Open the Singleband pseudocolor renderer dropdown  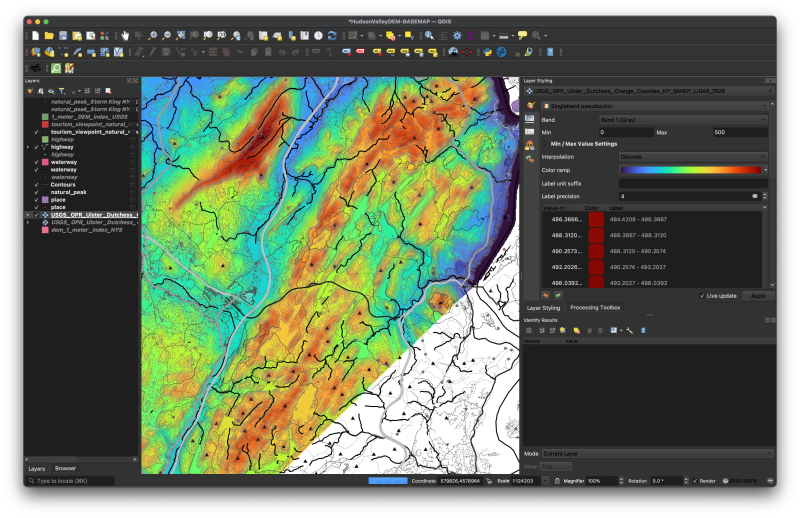654,106
